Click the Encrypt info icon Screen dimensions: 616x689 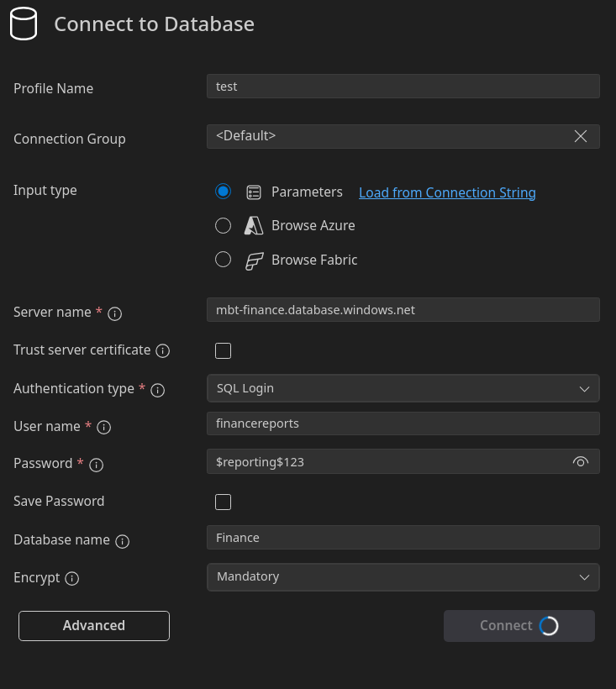pyautogui.click(x=72, y=579)
